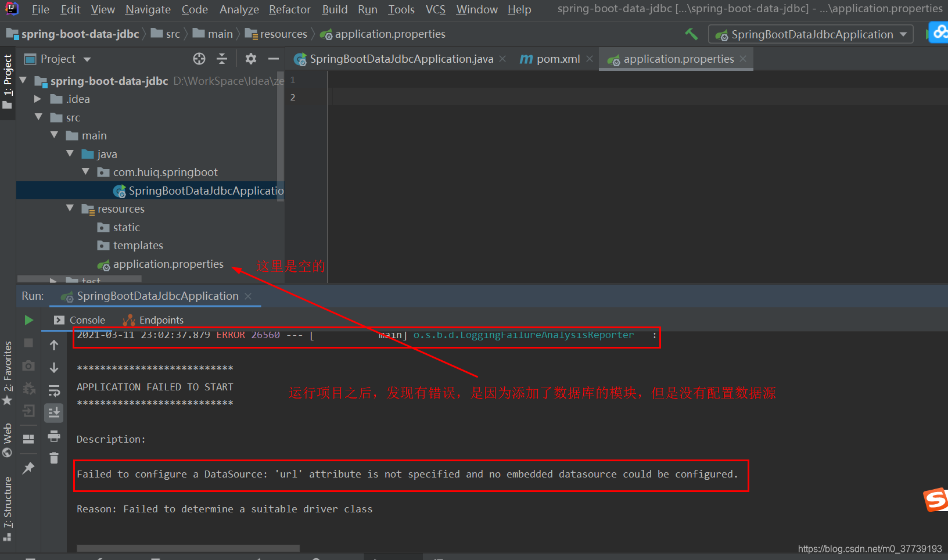Screen dimensions: 948x560
Task: Click the console horizontal scrollbar
Action: tap(188, 548)
